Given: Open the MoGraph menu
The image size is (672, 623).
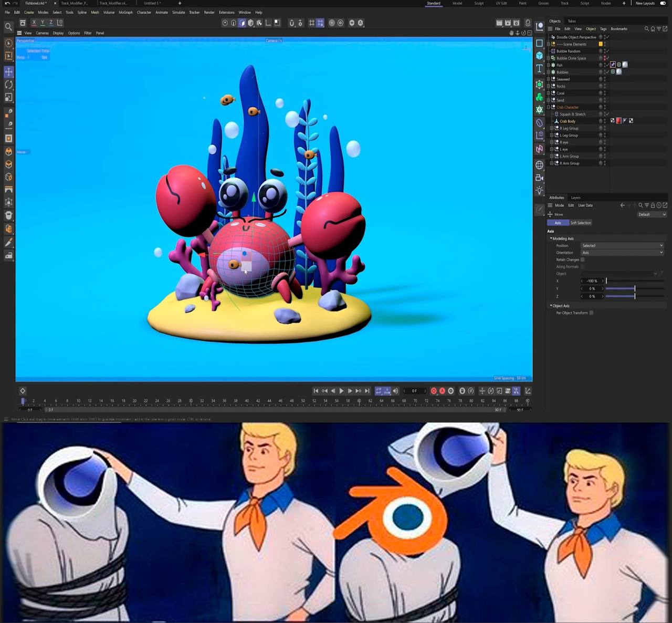Looking at the screenshot, I should (125, 12).
